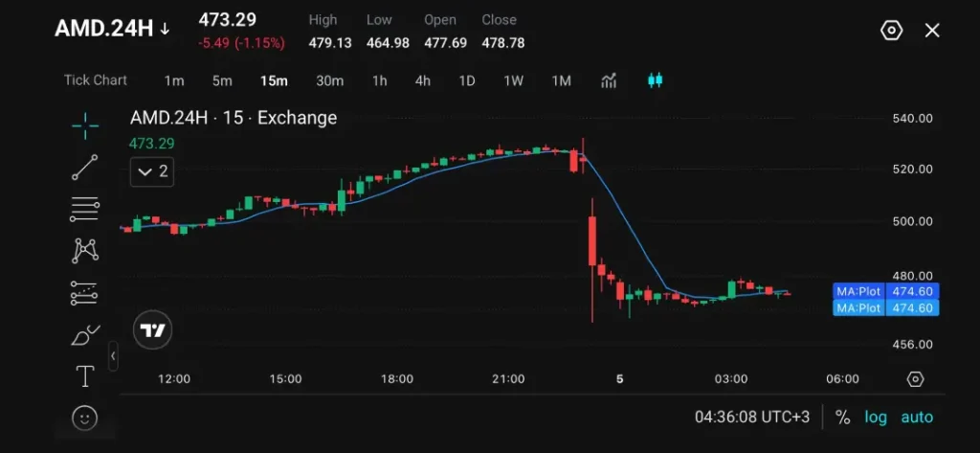Viewport: 980px width, 453px height.
Task: Open the indicators chart icon
Action: pyautogui.click(x=609, y=80)
